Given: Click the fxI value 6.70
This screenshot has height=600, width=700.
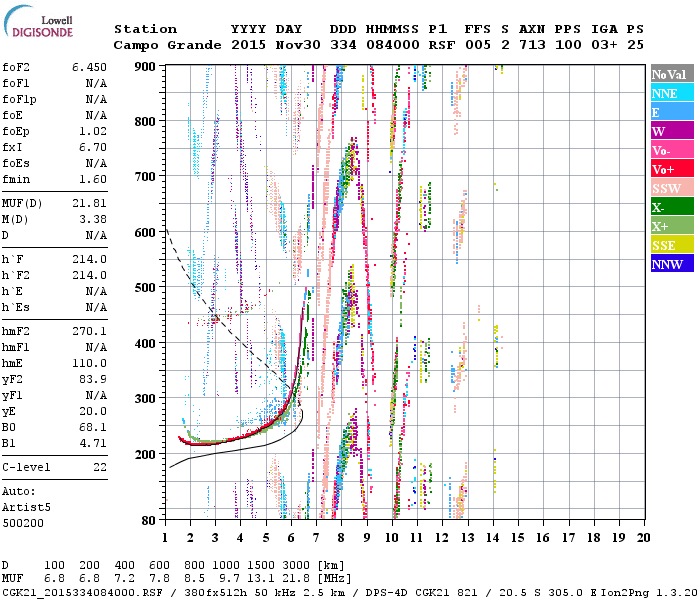Looking at the screenshot, I should (93, 147).
